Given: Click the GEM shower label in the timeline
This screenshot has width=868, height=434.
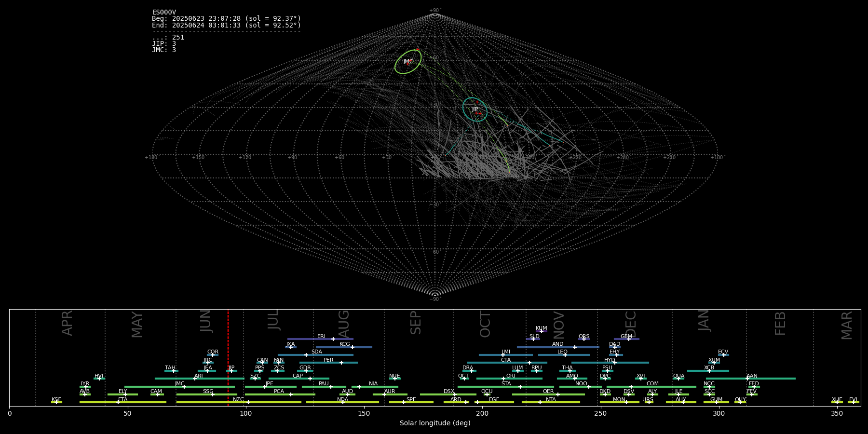Looking at the screenshot, I should coord(626,337).
